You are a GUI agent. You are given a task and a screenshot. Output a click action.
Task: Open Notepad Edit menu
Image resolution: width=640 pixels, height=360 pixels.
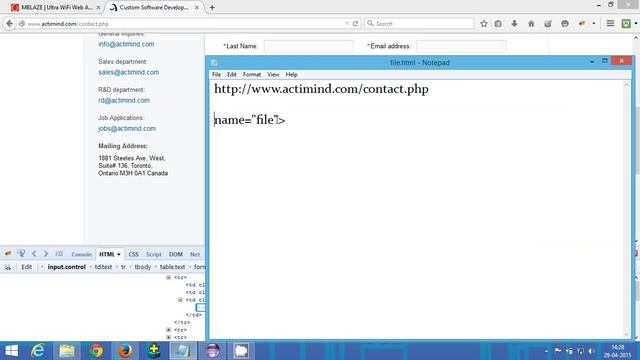[x=232, y=75]
